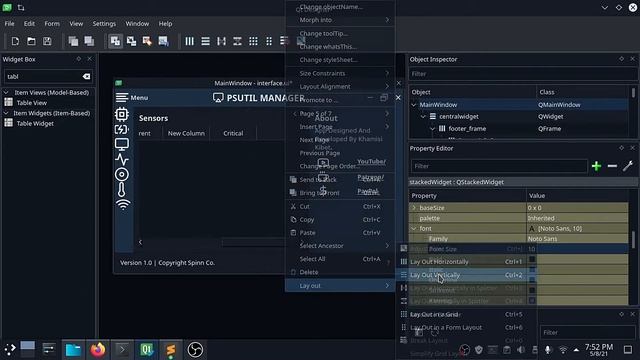This screenshot has width=640, height=360.
Task: Collapse footer_frame tree node
Action: pyautogui.click(x=432, y=129)
